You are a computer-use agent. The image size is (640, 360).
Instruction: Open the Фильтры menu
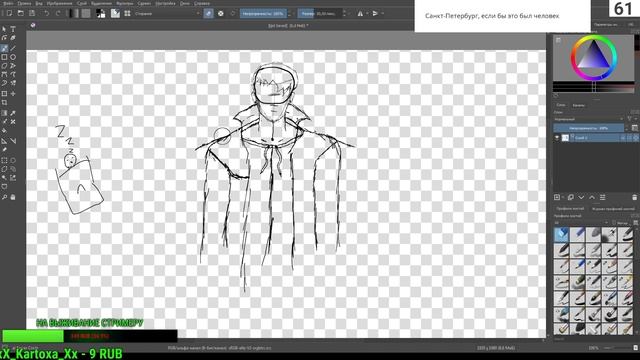(124, 3)
